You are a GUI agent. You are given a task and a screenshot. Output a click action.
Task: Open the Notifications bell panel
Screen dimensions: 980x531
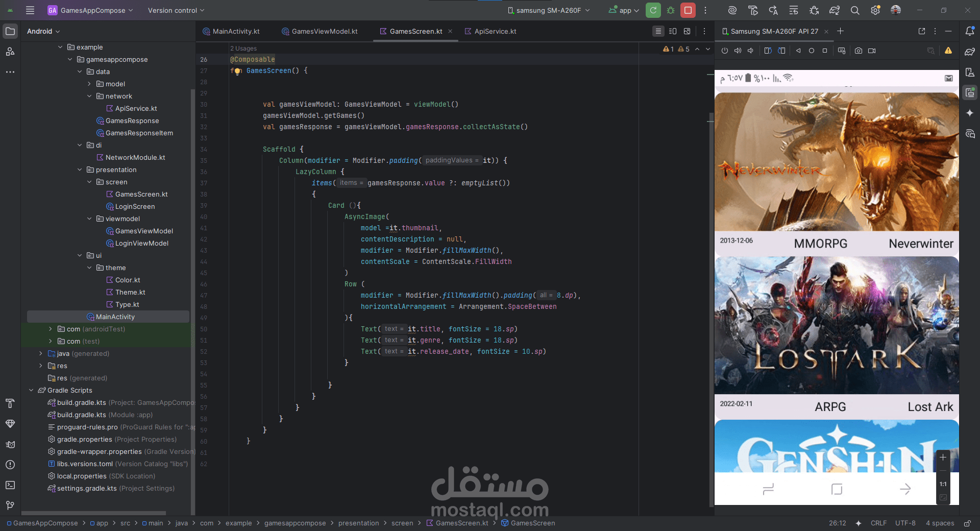pyautogui.click(x=970, y=31)
